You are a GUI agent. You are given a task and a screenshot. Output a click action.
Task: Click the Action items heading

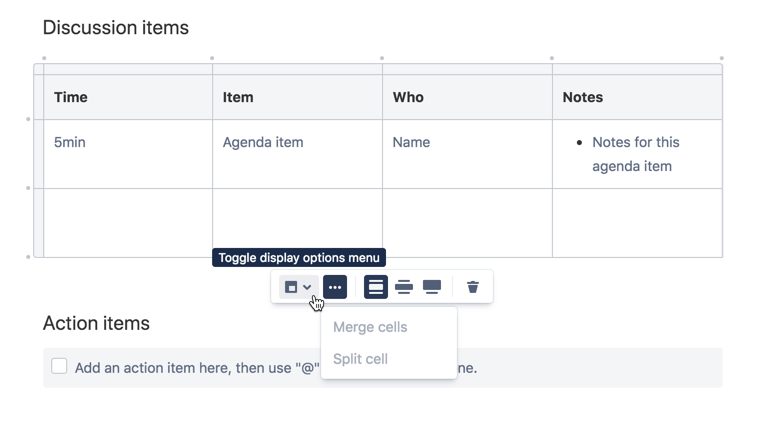(96, 323)
